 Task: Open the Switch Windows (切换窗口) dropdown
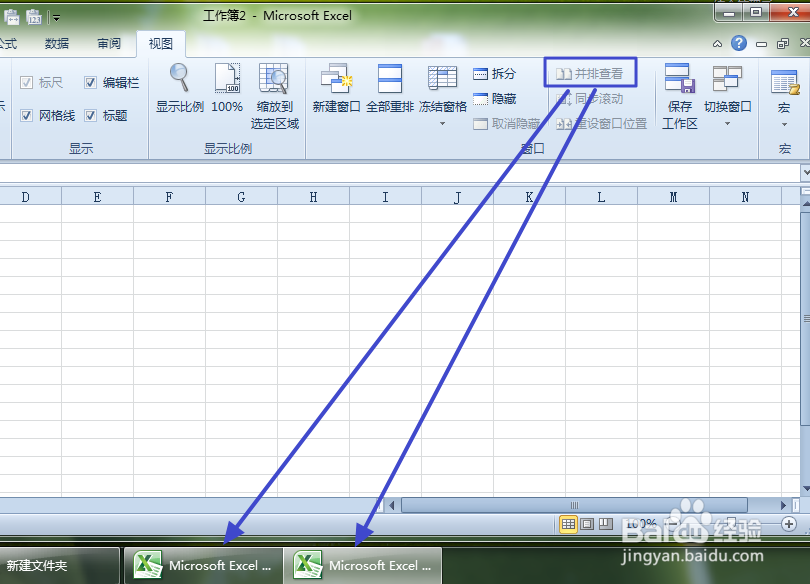727,96
